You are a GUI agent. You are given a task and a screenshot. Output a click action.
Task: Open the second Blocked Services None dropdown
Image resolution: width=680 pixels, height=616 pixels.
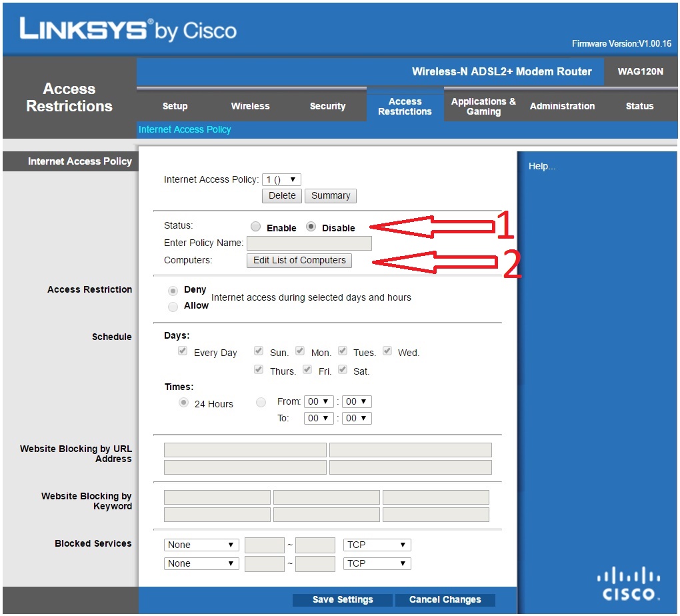pyautogui.click(x=201, y=563)
